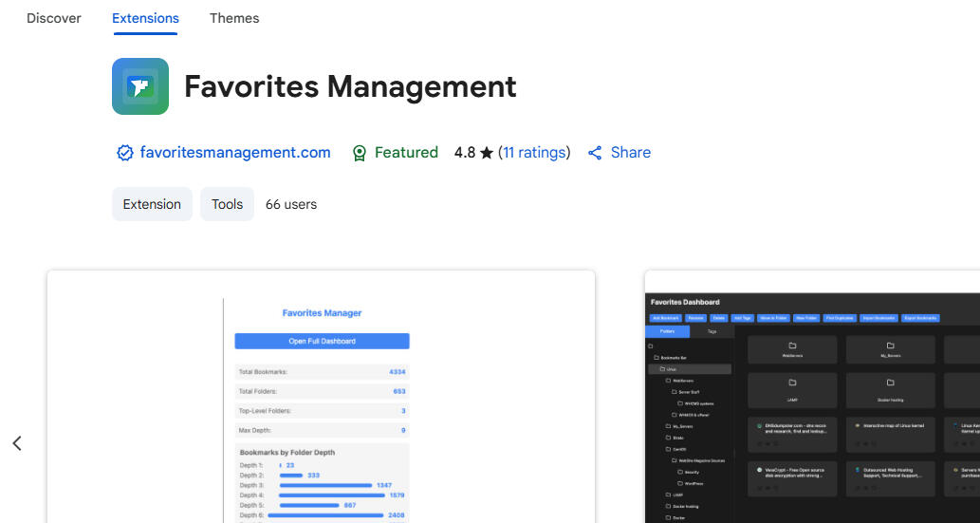Viewport: 980px width, 523px height.
Task: Click the Favorites Management title heading
Action: pyautogui.click(x=350, y=86)
